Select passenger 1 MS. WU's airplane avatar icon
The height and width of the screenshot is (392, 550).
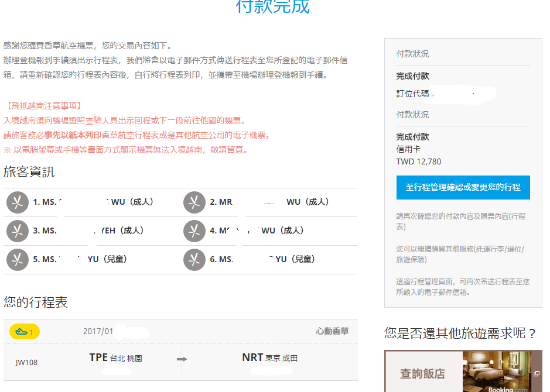coord(18,202)
